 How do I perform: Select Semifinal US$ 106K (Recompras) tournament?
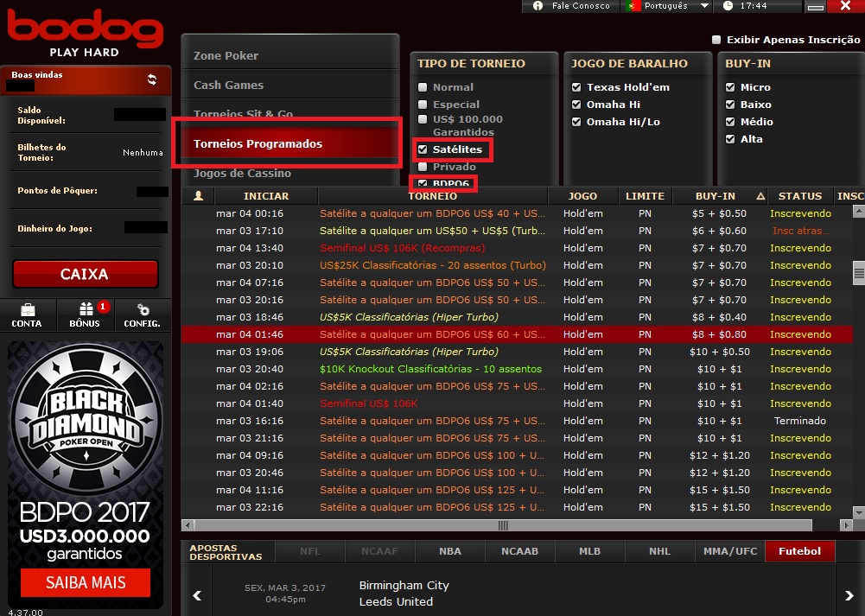(517, 248)
